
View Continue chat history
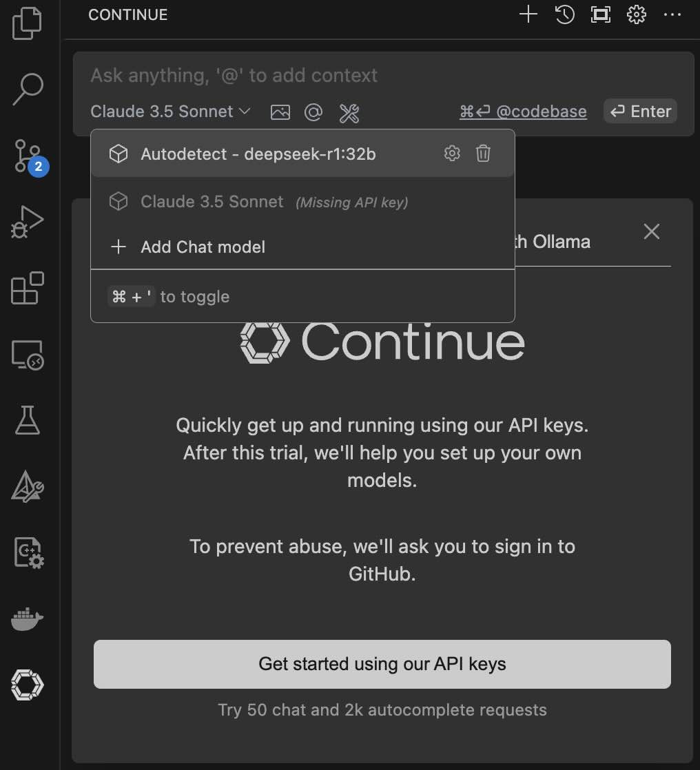(564, 14)
